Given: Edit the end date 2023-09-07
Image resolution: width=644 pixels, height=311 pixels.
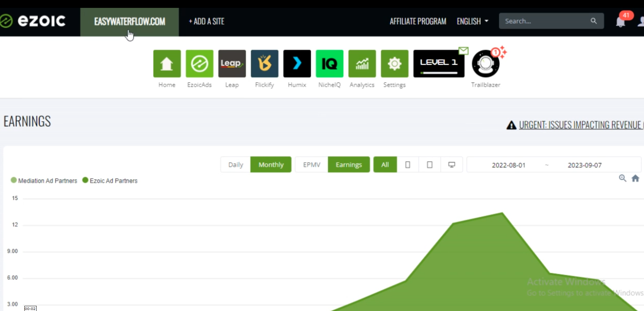Looking at the screenshot, I should pos(584,165).
